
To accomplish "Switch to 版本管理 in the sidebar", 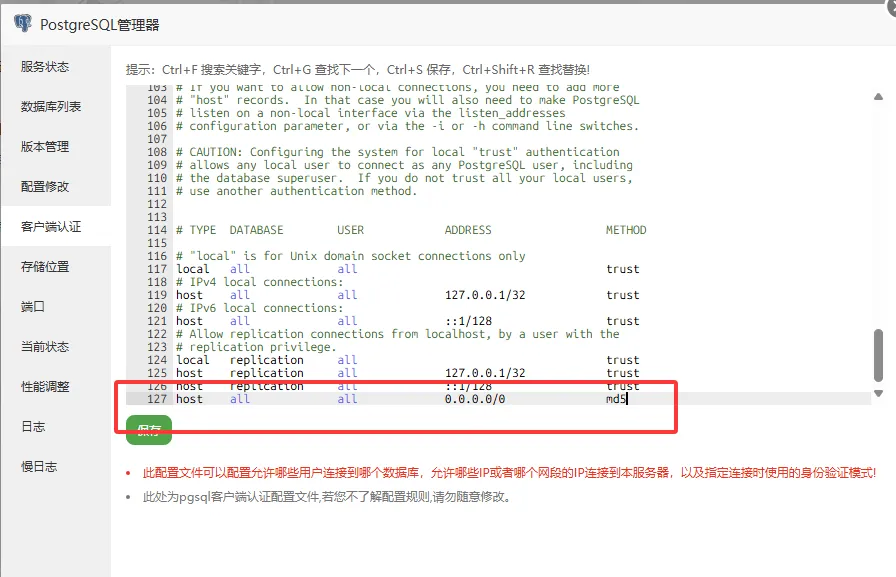I will [45, 147].
